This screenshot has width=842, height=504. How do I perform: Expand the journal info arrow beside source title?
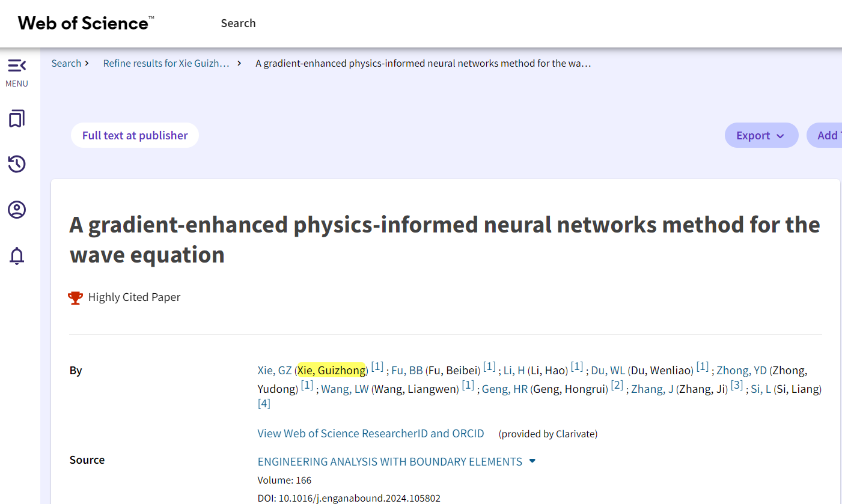coord(532,461)
